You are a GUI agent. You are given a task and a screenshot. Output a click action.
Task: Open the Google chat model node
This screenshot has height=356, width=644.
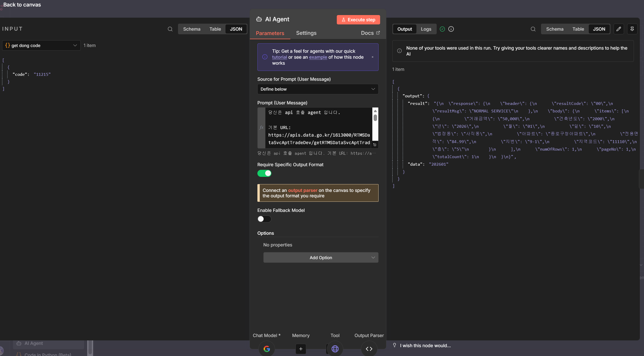(x=266, y=349)
